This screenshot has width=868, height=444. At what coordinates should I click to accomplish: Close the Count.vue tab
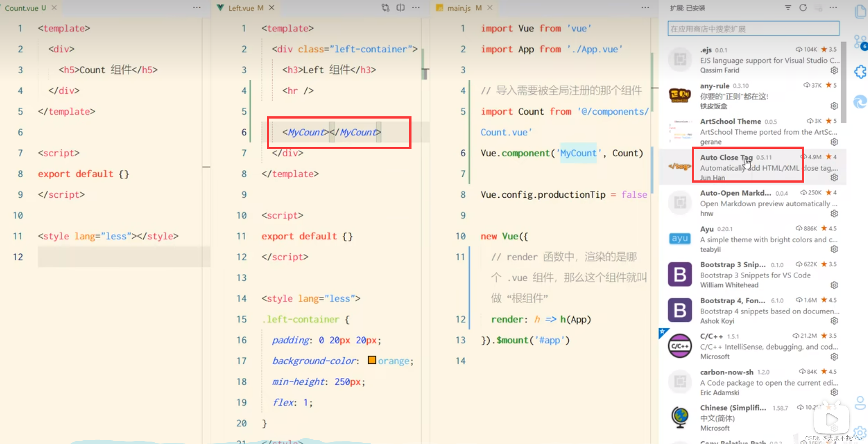pos(54,7)
